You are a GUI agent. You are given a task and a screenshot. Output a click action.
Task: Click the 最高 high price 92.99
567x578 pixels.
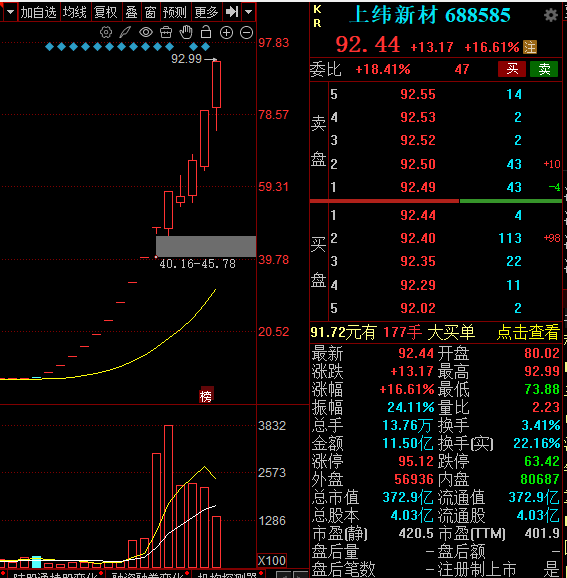542,371
